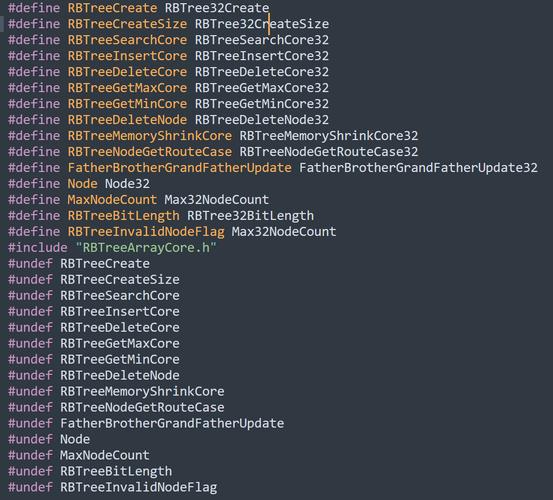Click FatherBrotherGrandFatherUpdate on its #undef line
The image size is (553, 500).
pos(172,423)
